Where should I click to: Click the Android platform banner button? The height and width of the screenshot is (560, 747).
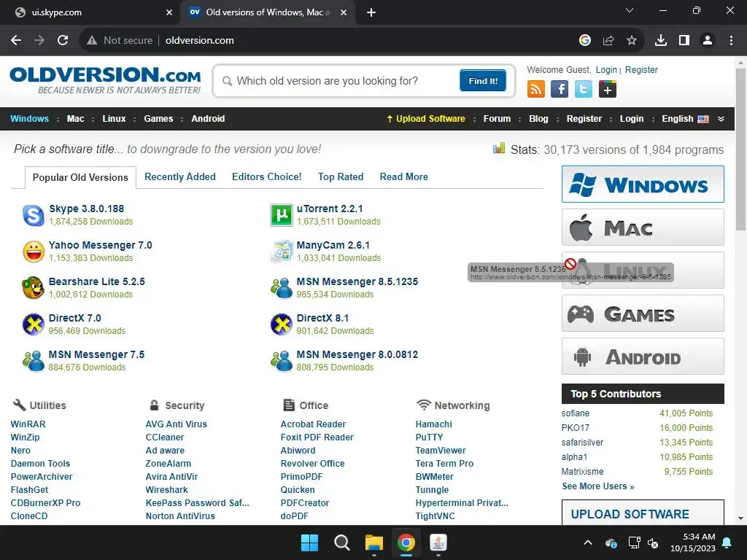pyautogui.click(x=643, y=356)
